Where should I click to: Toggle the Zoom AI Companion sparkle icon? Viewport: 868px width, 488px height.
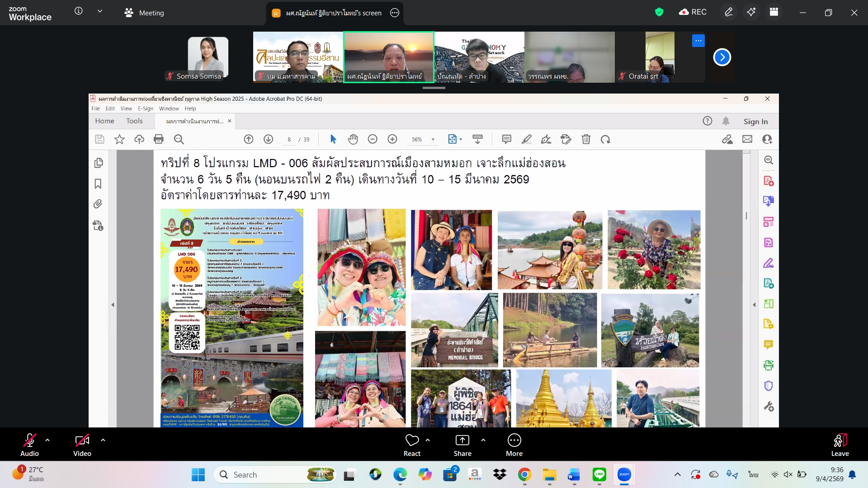[751, 12]
